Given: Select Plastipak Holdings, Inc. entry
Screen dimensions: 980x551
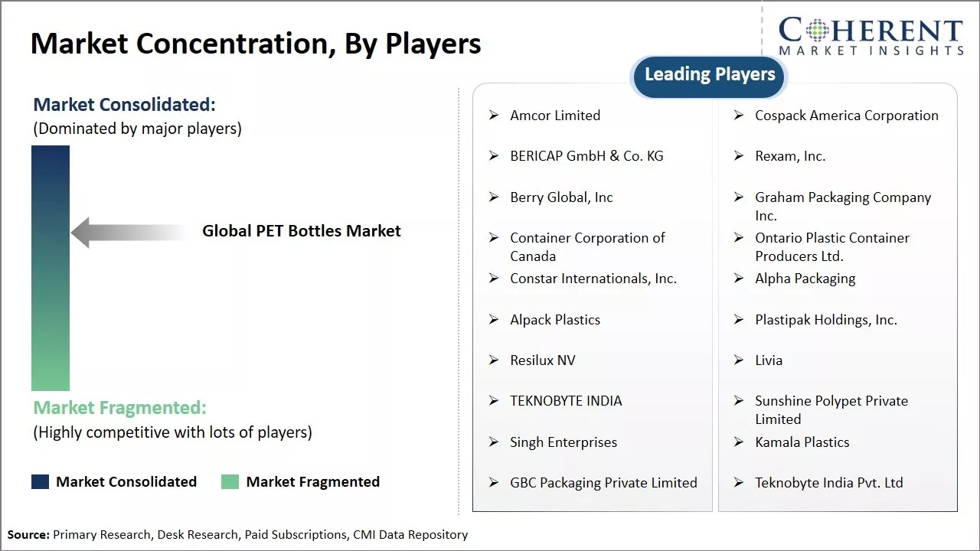Looking at the screenshot, I should pos(825,320).
